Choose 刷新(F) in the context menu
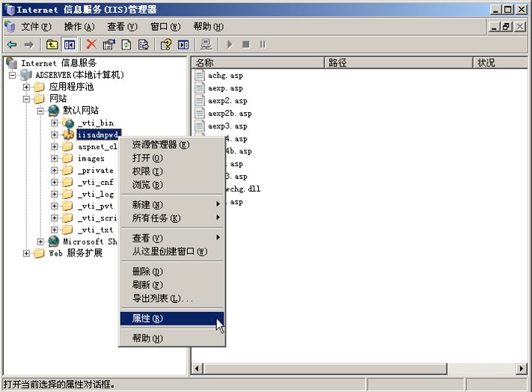 click(x=172, y=285)
